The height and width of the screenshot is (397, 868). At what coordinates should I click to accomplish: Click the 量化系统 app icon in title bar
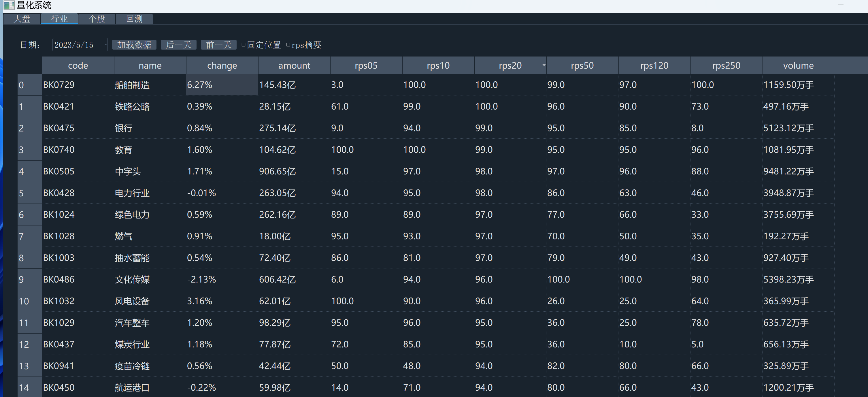[x=9, y=5]
